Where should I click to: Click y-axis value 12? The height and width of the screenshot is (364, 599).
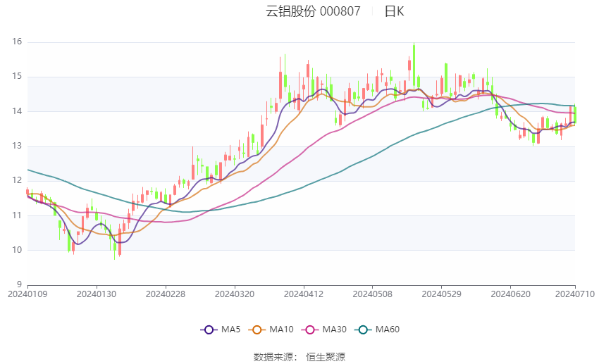point(17,180)
